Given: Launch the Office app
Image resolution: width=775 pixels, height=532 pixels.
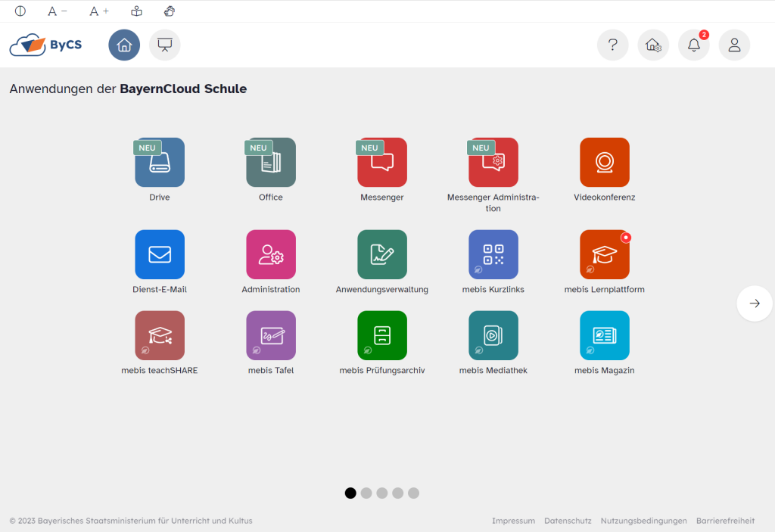Looking at the screenshot, I should (x=271, y=162).
